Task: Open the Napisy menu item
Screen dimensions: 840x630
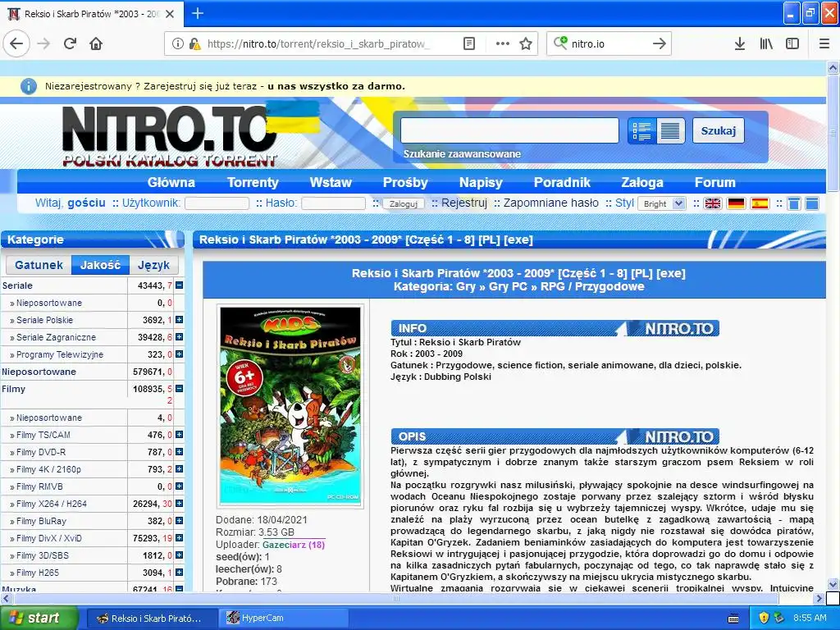Action: click(x=481, y=182)
